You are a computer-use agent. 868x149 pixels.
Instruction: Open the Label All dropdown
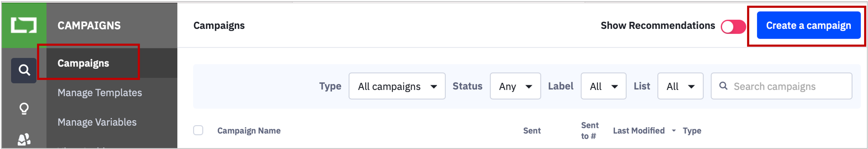(603, 86)
